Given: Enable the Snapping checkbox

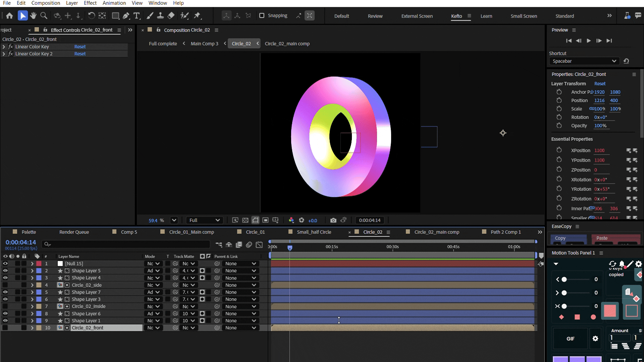Looking at the screenshot, I should 262,16.
